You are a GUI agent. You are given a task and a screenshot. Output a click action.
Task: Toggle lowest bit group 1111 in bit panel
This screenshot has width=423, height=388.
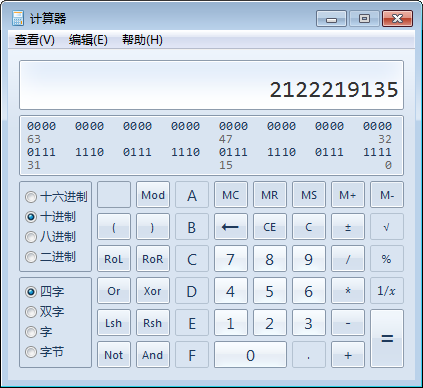[x=377, y=152]
